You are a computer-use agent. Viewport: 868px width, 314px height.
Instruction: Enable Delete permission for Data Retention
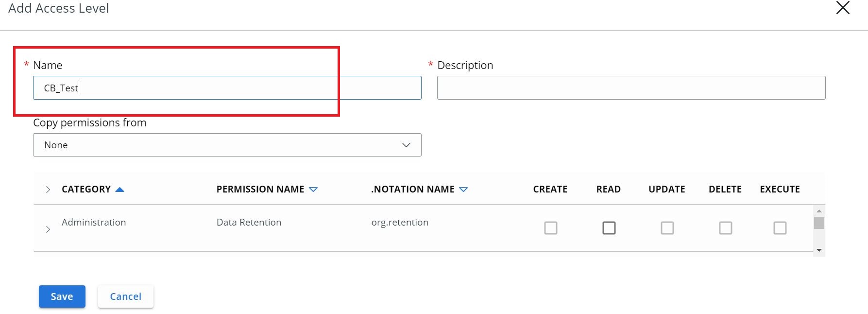tap(725, 228)
